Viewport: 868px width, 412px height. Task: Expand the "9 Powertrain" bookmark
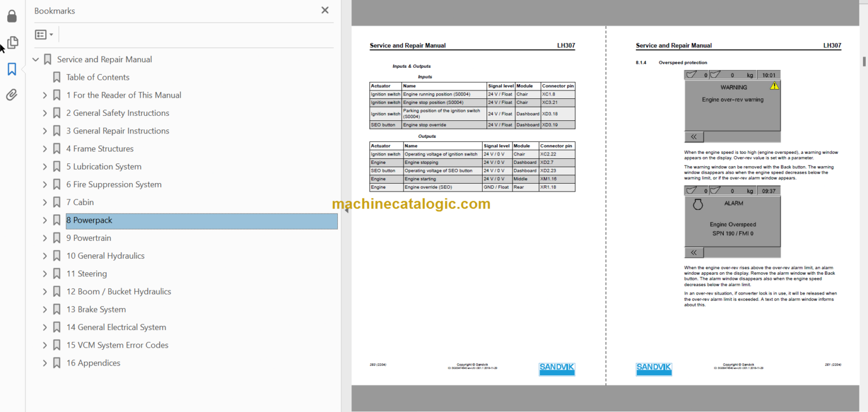45,238
